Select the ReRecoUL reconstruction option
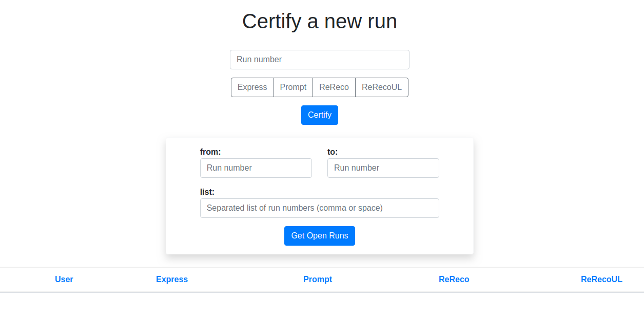 (382, 87)
